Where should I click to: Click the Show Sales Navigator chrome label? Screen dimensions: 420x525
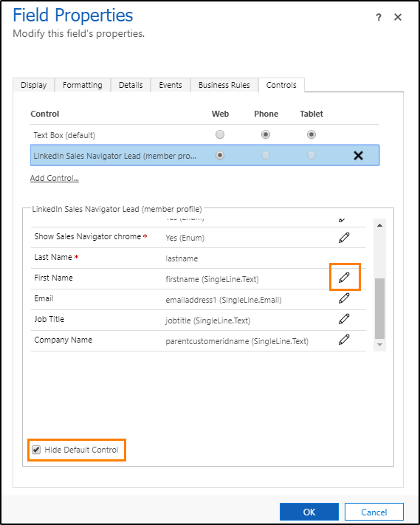click(88, 236)
